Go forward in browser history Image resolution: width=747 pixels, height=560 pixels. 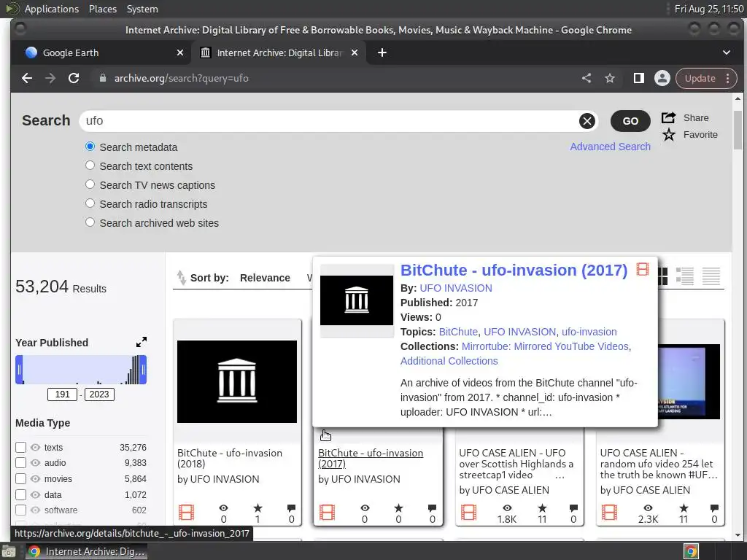[50, 78]
